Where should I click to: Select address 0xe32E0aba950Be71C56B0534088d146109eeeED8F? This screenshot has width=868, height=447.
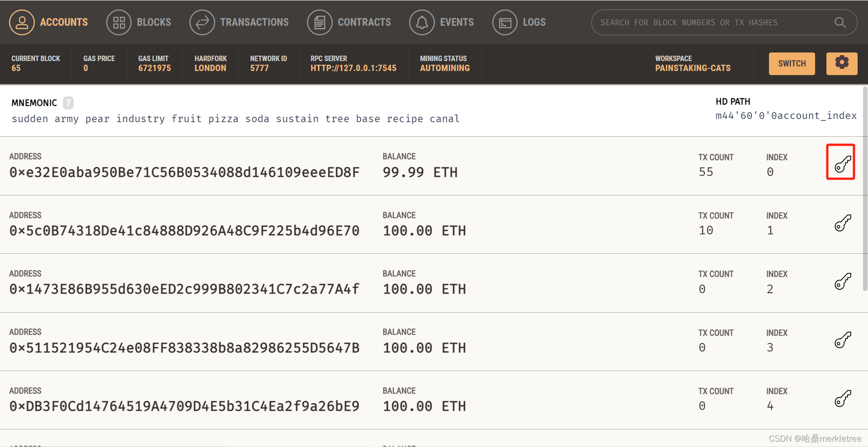tap(184, 172)
